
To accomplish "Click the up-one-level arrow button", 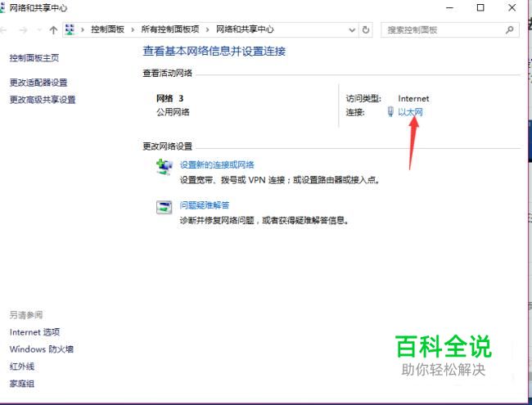I will tap(53, 30).
